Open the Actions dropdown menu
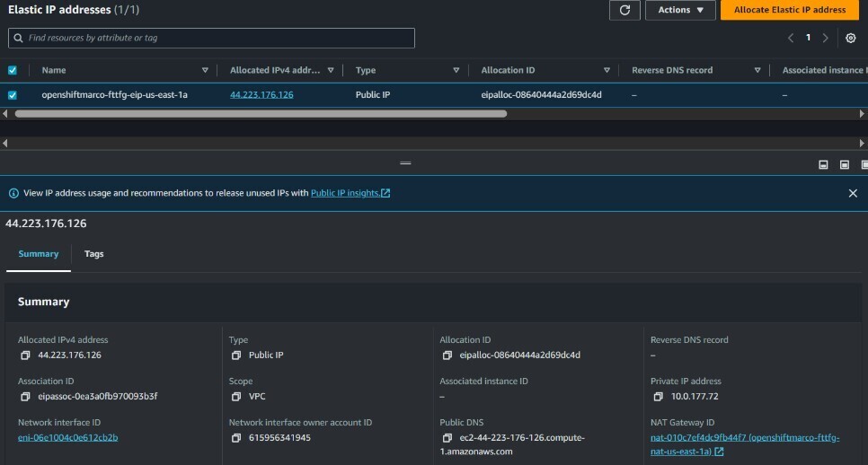The height and width of the screenshot is (465, 868). (680, 10)
